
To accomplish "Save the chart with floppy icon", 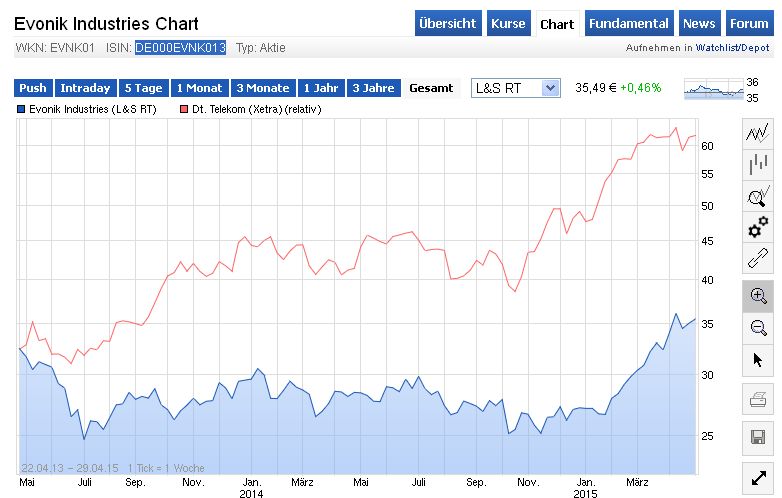I will 757,437.
